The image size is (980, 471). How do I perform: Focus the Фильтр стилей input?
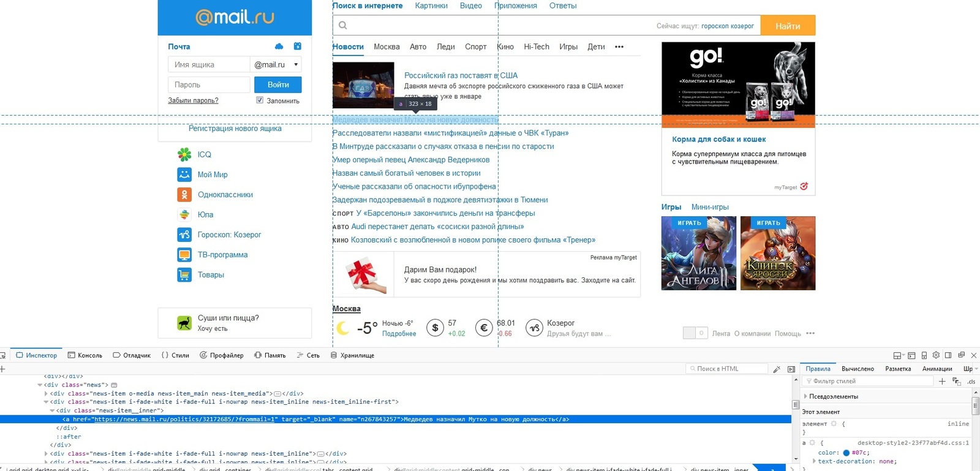(869, 382)
